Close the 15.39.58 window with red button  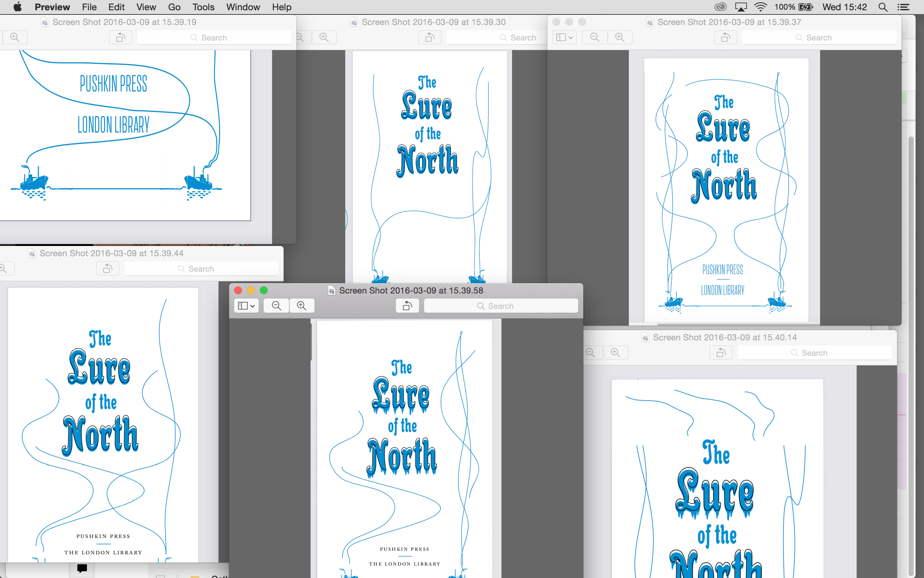pos(238,290)
